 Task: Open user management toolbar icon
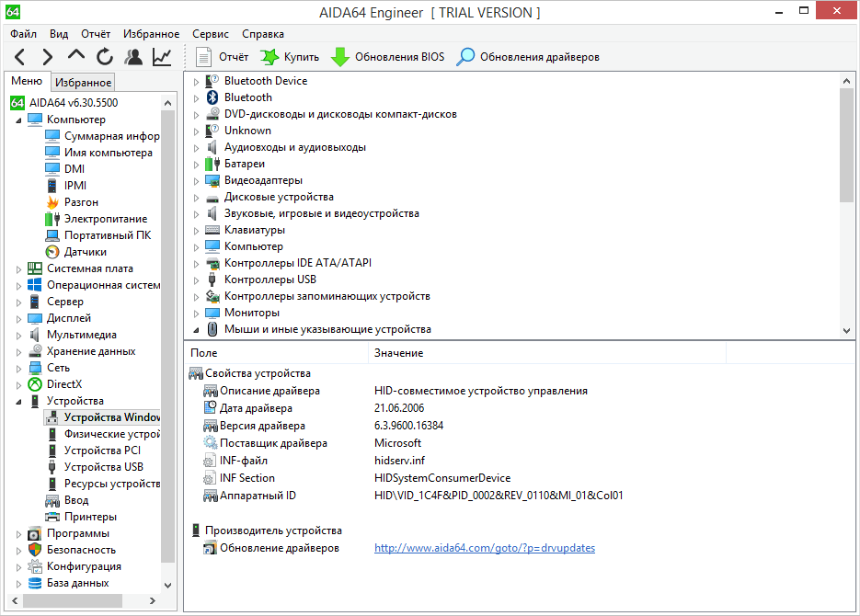click(134, 57)
